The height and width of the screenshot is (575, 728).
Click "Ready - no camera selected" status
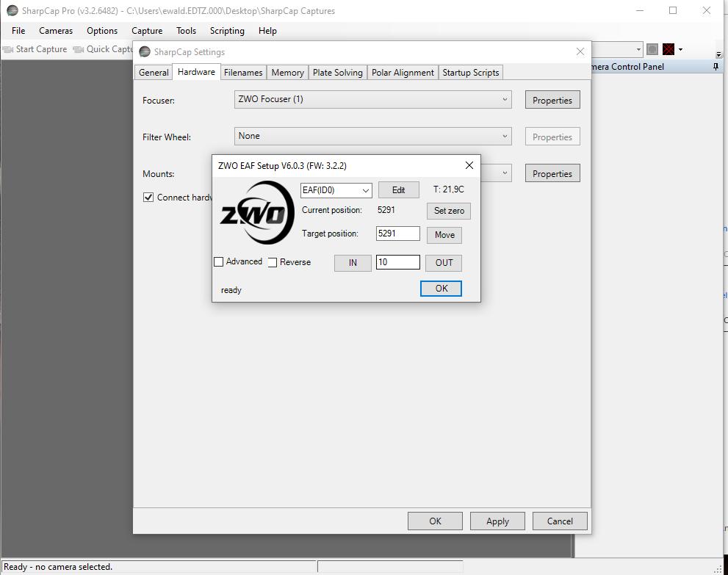[58, 567]
